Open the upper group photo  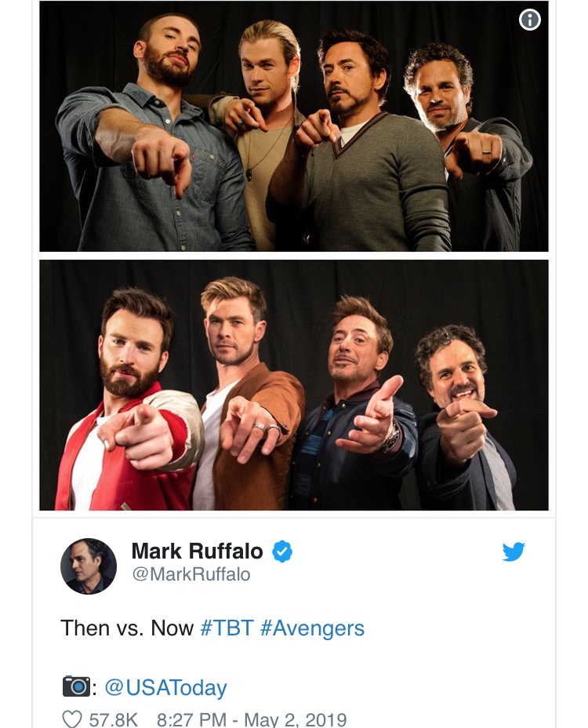coord(294,126)
